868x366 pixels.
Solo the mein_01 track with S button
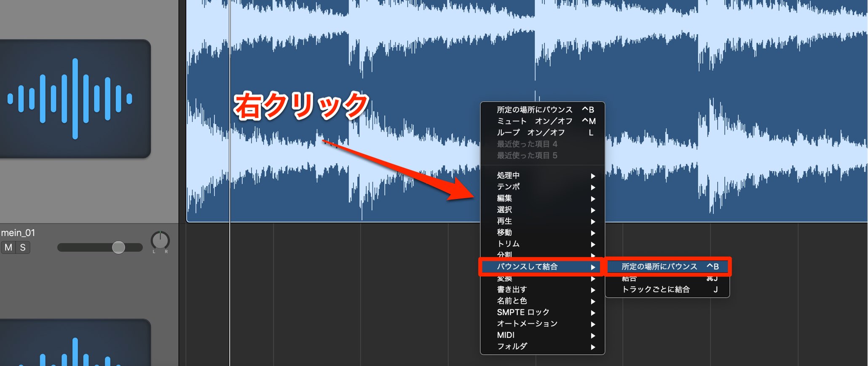23,248
